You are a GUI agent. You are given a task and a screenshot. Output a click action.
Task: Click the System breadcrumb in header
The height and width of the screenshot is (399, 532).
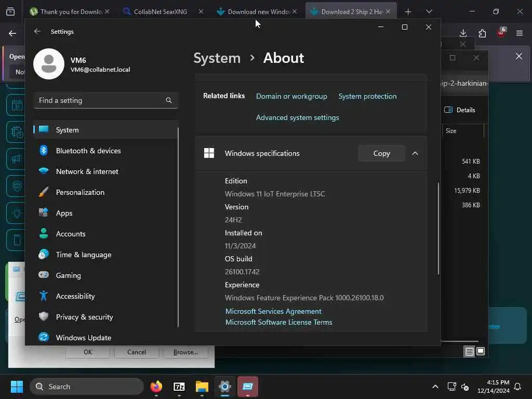[x=217, y=58]
